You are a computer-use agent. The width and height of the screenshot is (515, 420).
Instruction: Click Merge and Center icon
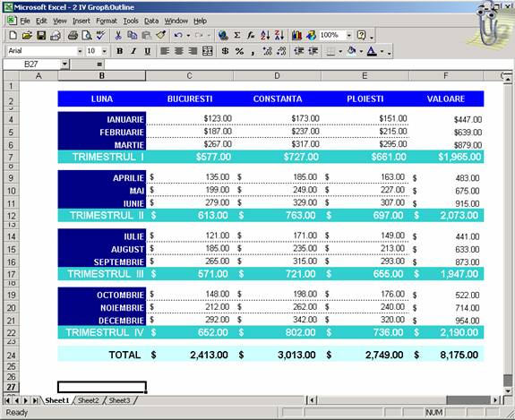click(x=208, y=51)
